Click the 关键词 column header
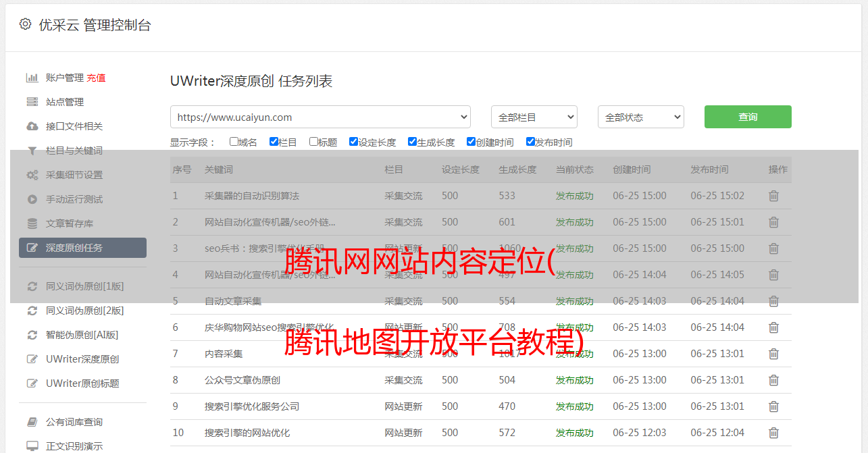Image resolution: width=868 pixels, height=453 pixels. pyautogui.click(x=219, y=169)
